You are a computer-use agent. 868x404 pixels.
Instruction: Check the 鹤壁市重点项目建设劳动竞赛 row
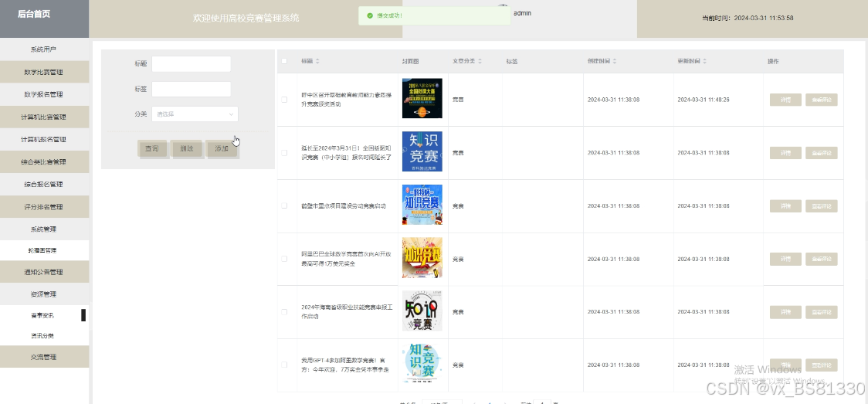(284, 206)
